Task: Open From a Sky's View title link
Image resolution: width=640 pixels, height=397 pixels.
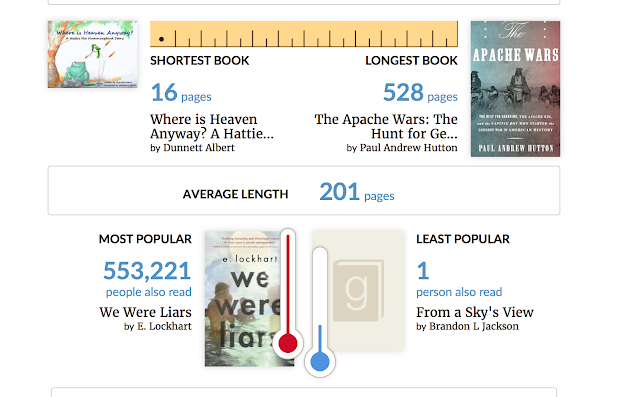Action: coord(475,312)
